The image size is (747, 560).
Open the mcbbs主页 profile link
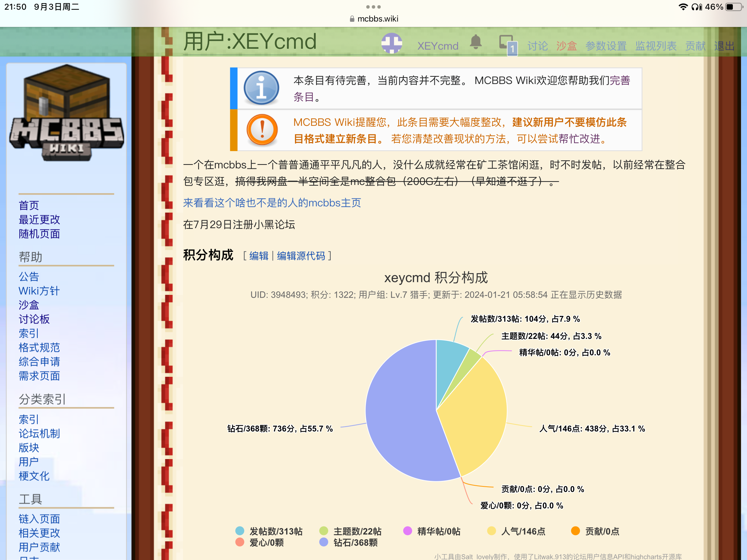272,203
